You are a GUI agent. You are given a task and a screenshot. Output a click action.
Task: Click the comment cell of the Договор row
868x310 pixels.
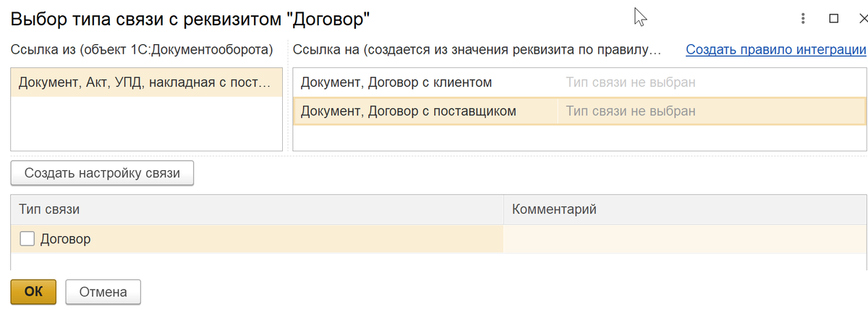click(684, 238)
